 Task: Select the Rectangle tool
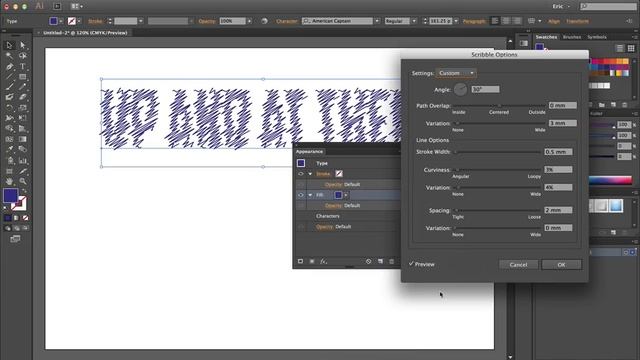pos(22,77)
